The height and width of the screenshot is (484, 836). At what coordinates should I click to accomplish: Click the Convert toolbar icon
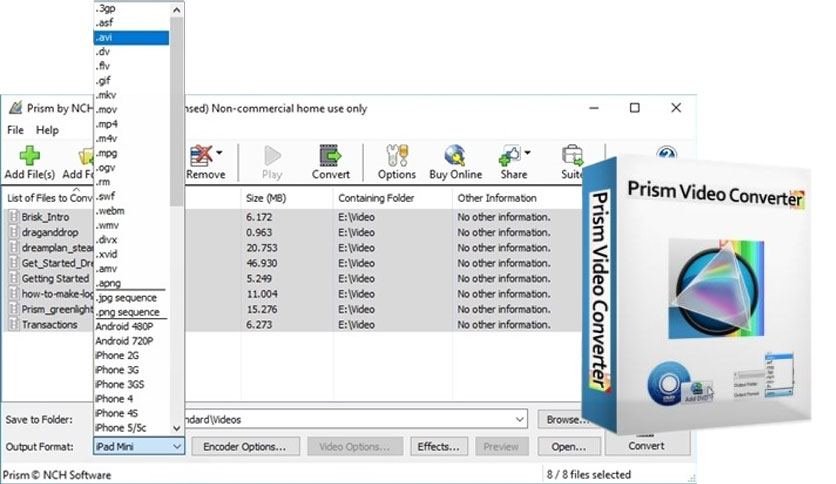pyautogui.click(x=331, y=155)
